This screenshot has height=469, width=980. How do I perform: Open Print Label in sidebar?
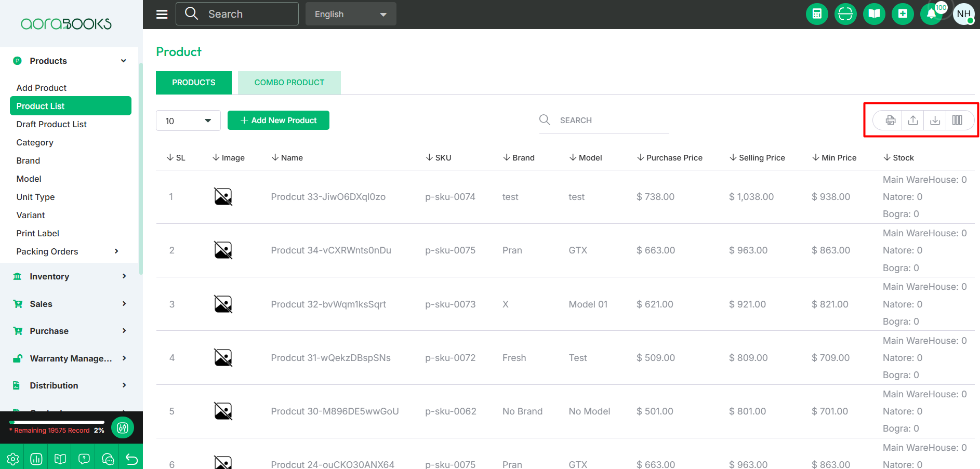[38, 233]
